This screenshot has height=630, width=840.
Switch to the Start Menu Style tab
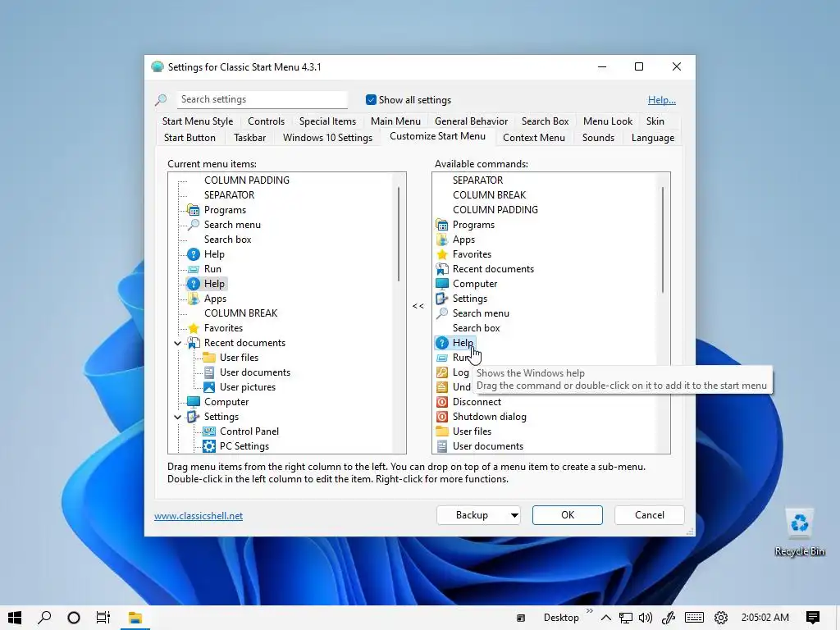198,121
